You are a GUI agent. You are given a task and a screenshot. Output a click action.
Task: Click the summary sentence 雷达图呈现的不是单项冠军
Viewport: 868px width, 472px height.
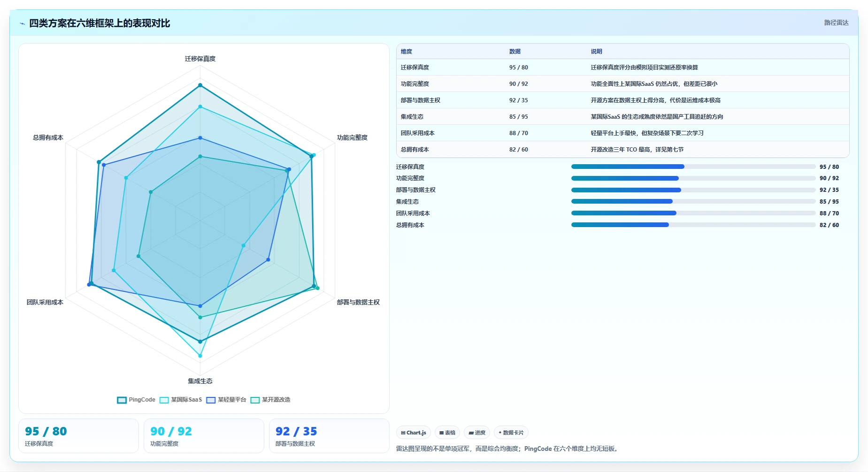pyautogui.click(x=508, y=449)
